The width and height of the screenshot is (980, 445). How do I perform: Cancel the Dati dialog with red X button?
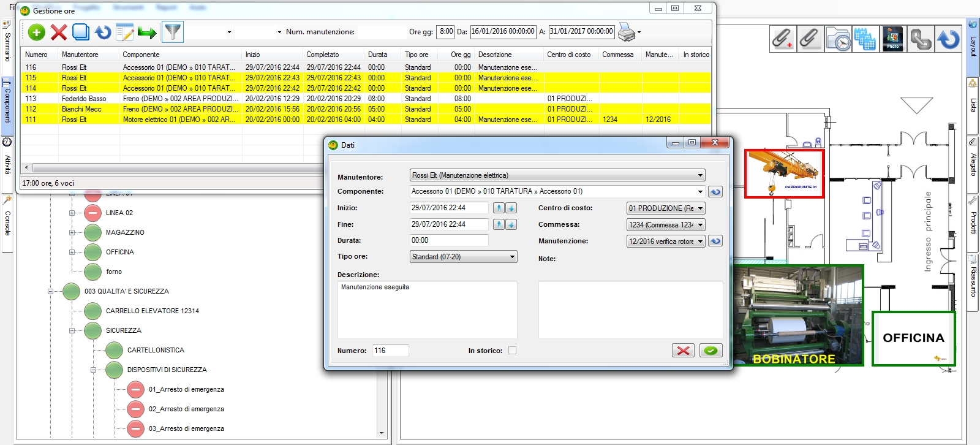[683, 351]
